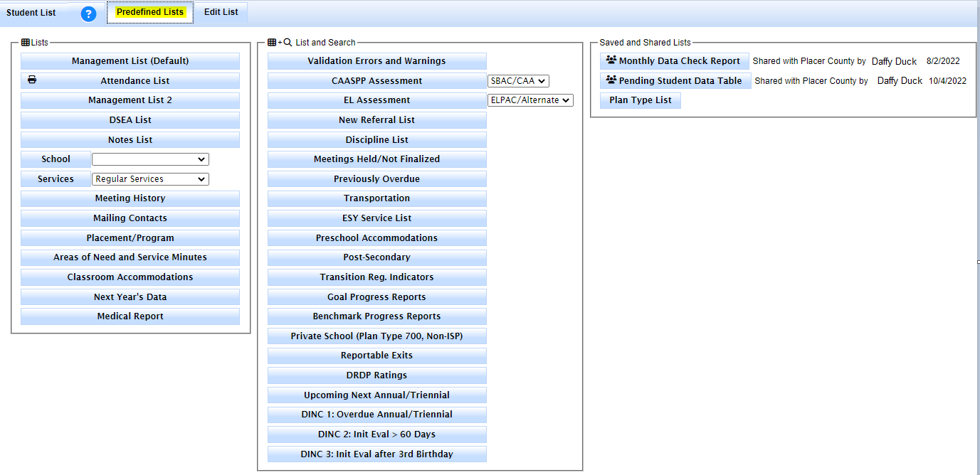
Task: Open the DINC 1: Overdue Annual/Triennial list
Action: click(376, 414)
